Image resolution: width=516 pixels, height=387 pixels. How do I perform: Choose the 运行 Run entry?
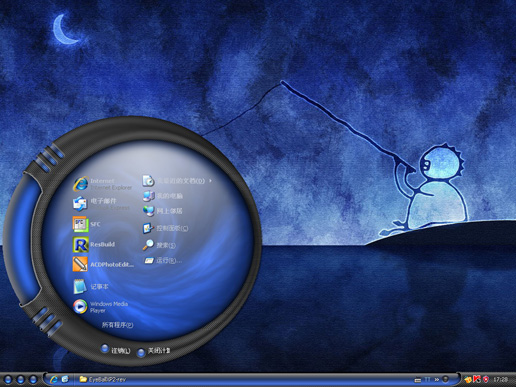(x=162, y=260)
